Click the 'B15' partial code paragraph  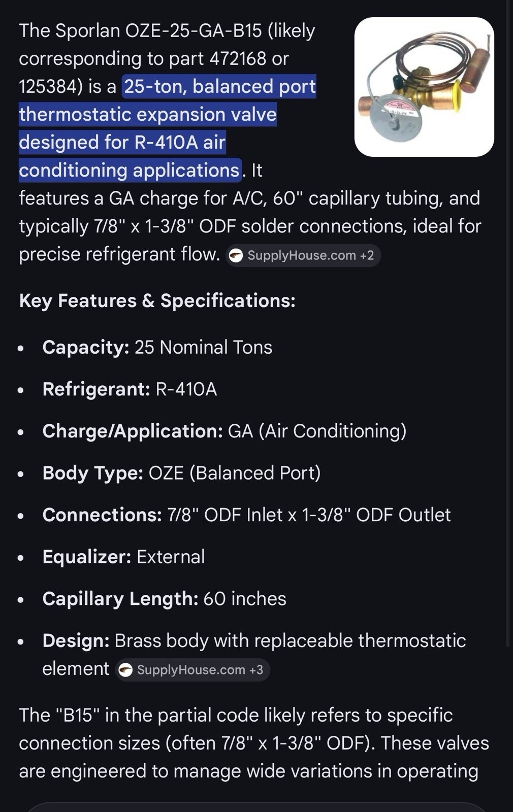coord(254,743)
